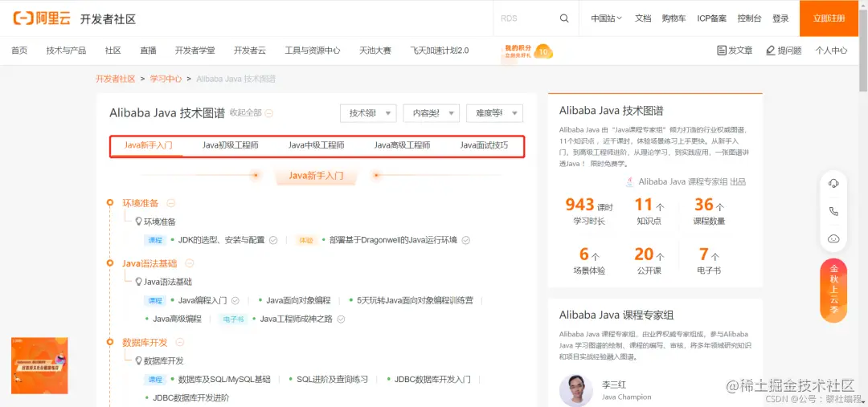Click check mark beside Java编程入门
The width and height of the screenshot is (868, 407).
tap(235, 301)
